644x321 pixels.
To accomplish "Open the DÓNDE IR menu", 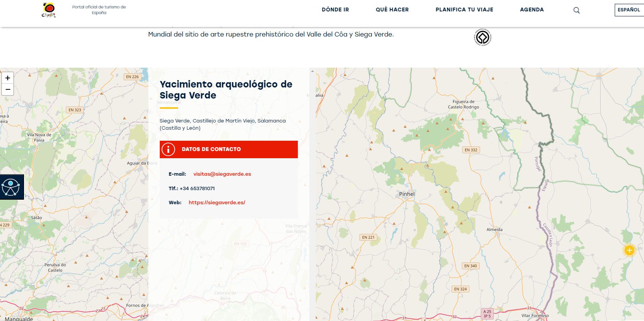I will (x=335, y=10).
